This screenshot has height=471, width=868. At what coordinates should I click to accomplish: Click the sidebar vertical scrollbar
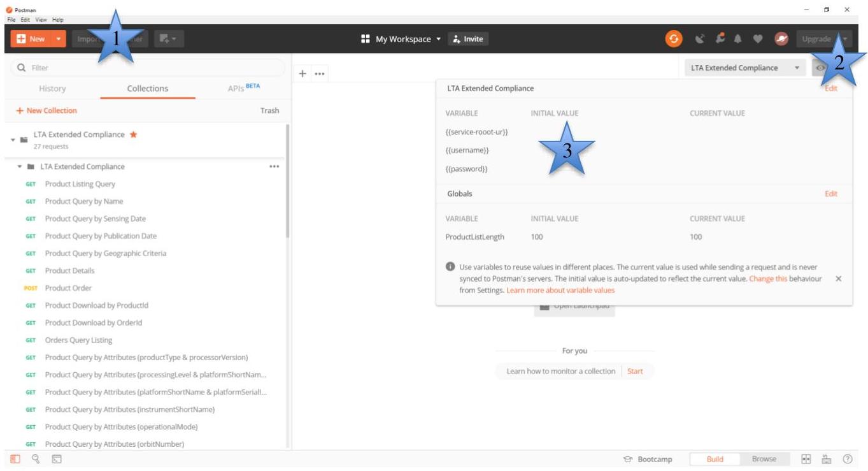click(287, 182)
